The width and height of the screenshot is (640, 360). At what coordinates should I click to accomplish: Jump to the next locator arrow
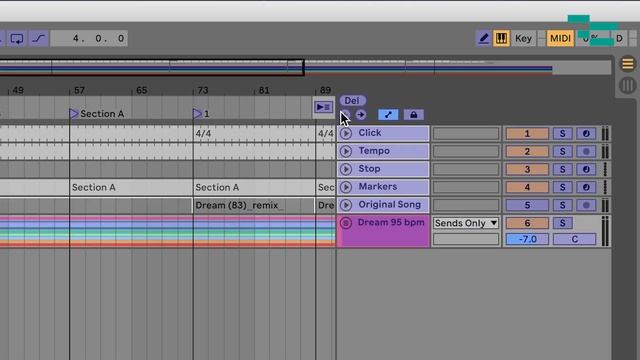[360, 115]
